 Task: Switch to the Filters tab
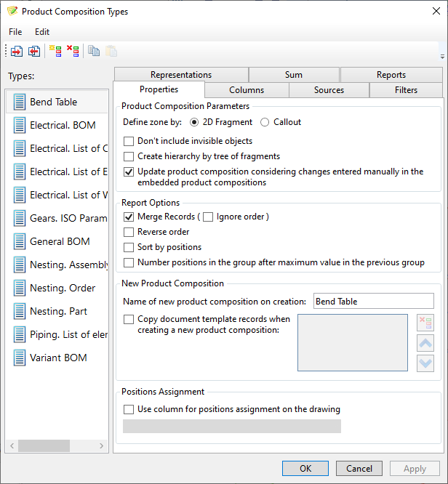click(x=406, y=90)
